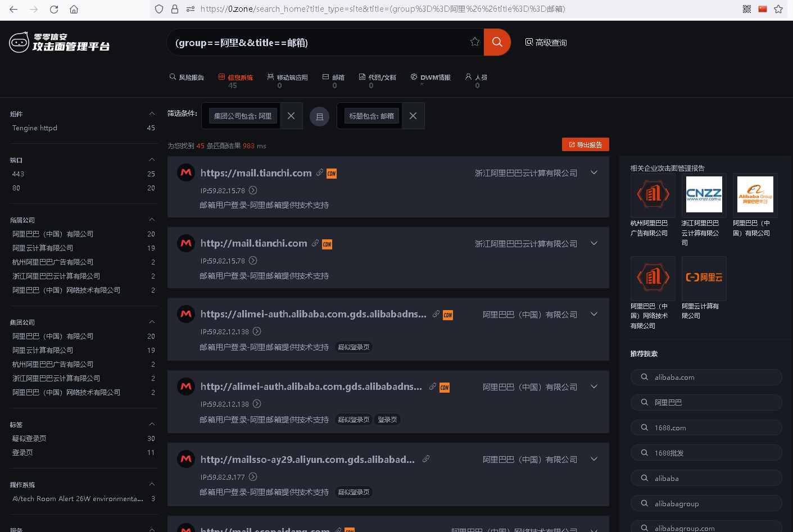Image resolution: width=793 pixels, height=532 pixels.
Task: Collapse the 操作系统 filter section
Action: pos(152,484)
